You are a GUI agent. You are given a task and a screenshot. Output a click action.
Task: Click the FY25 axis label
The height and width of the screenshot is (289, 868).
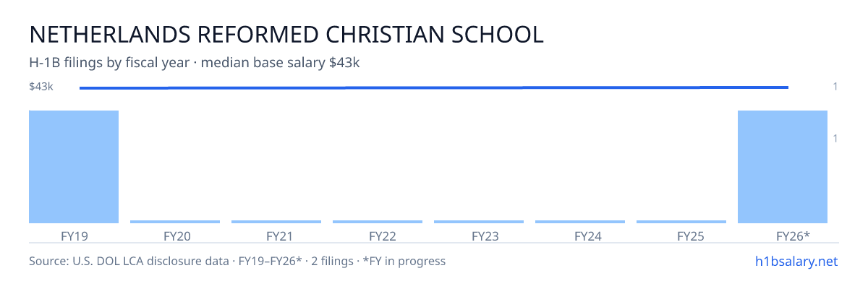pos(690,236)
